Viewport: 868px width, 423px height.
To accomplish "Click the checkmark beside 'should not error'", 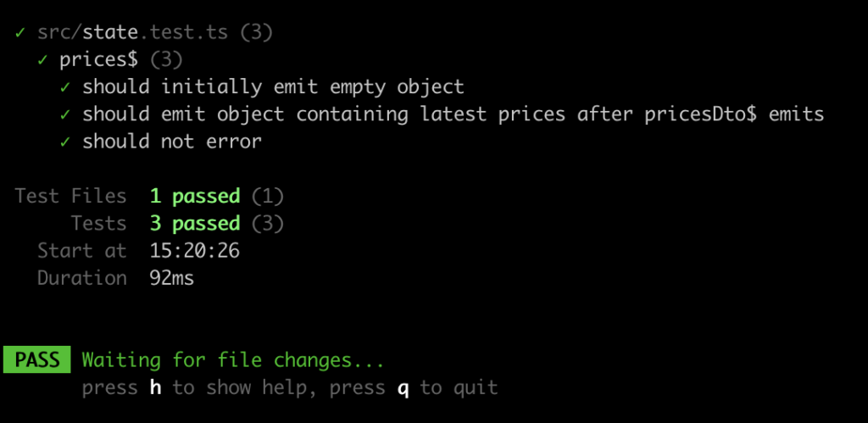I will tap(66, 142).
